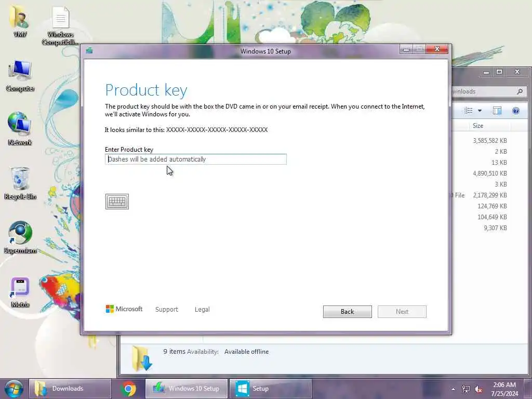Select the Computer desktop icon
Viewport: 532px width, 399px height.
pos(20,75)
